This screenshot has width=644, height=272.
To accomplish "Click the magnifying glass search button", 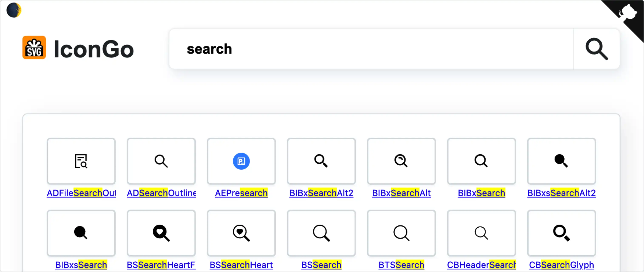I will (x=597, y=49).
